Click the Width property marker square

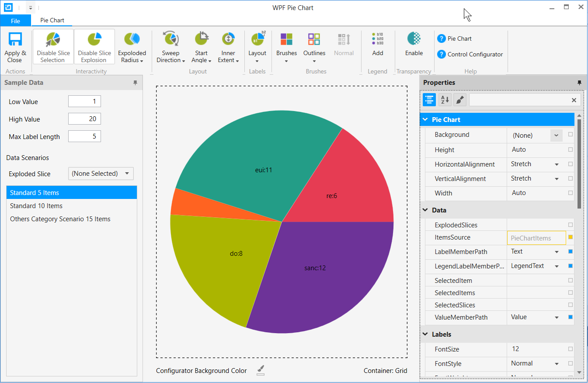[571, 193]
